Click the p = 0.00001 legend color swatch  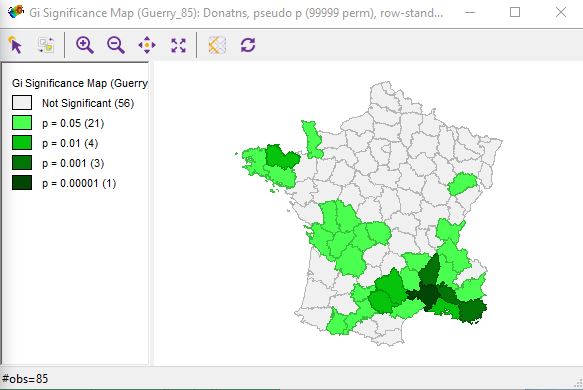22,183
